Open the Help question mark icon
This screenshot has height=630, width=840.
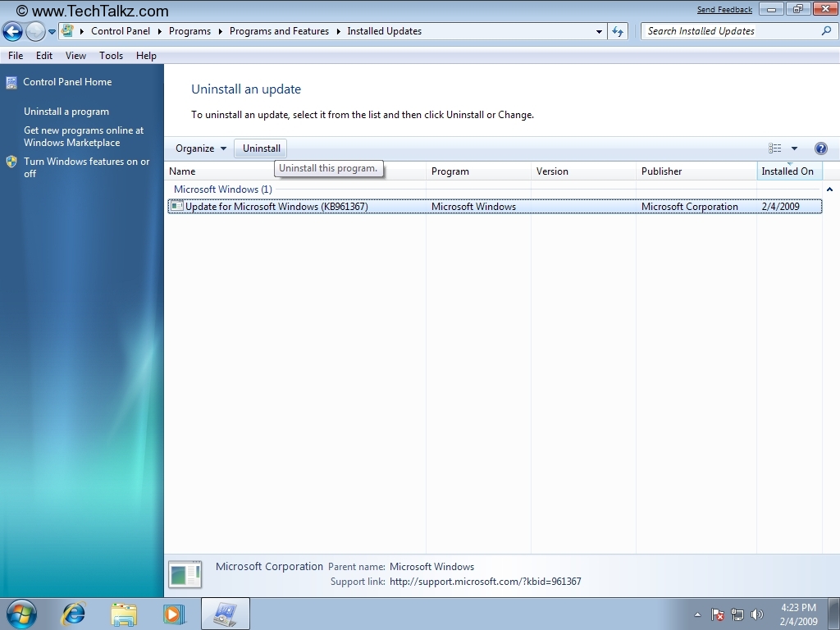point(820,148)
